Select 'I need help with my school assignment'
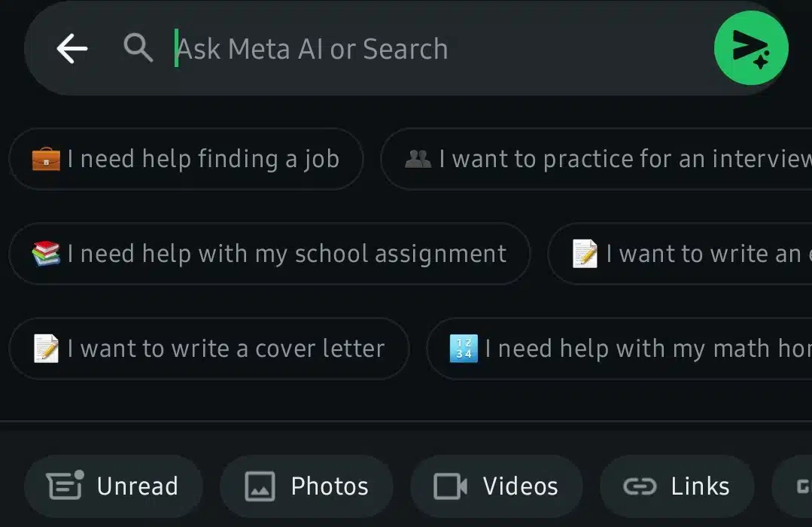 (269, 254)
